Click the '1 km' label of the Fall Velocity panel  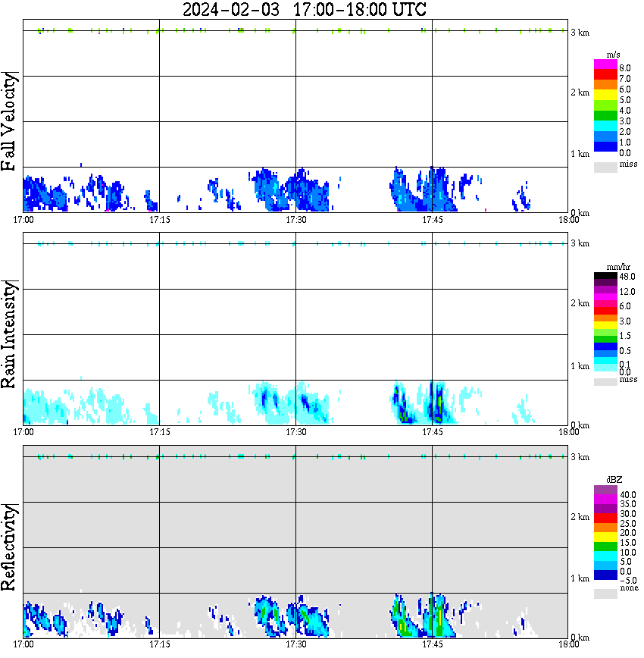click(580, 154)
